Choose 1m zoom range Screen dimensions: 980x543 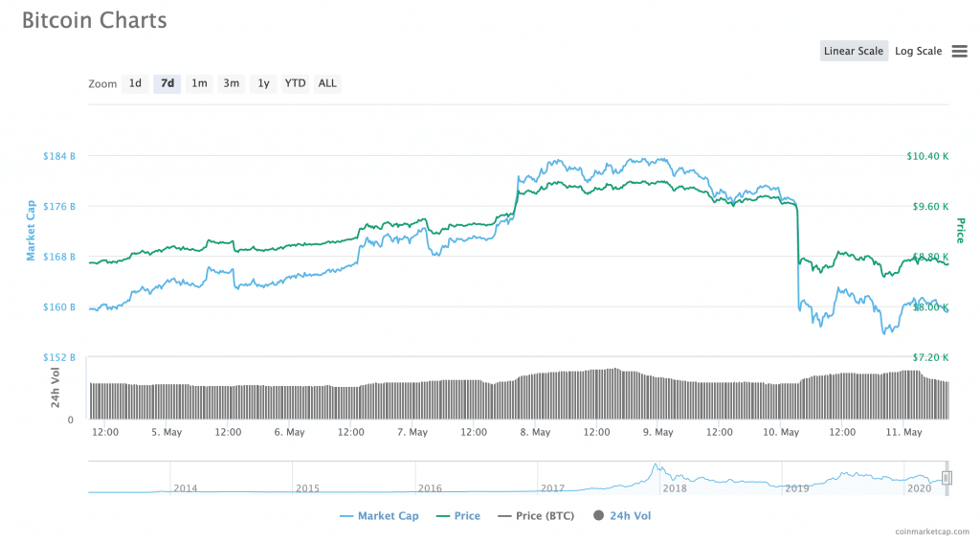(x=199, y=83)
